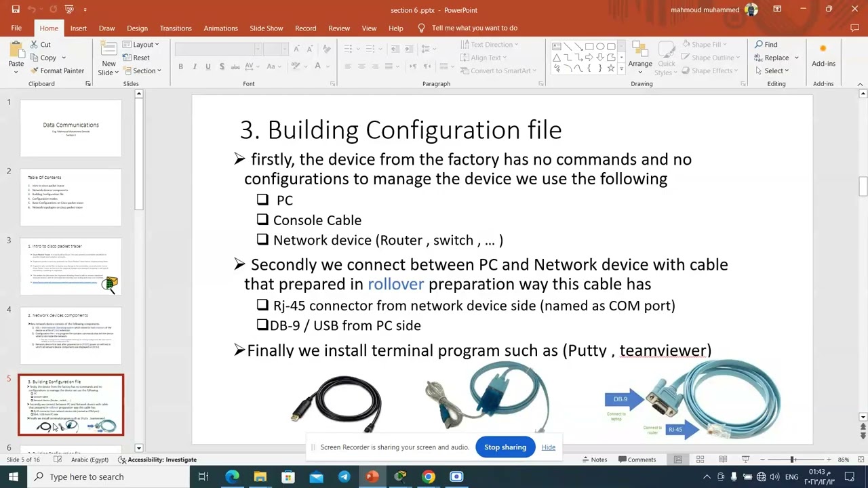The image size is (868, 488).
Task: Expand the Shapes gallery More arrow
Action: coord(621,69)
